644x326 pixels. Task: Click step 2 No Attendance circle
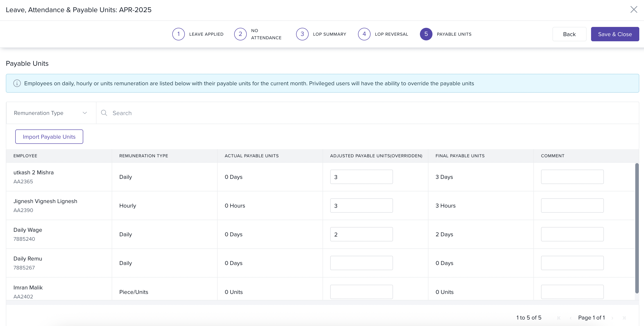[x=240, y=34]
